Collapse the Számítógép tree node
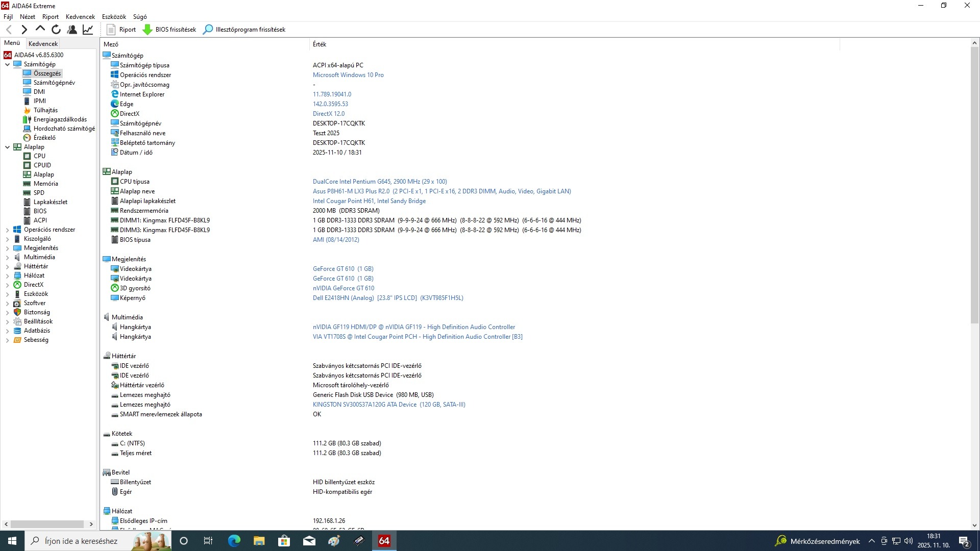The width and height of the screenshot is (980, 551). (x=7, y=64)
